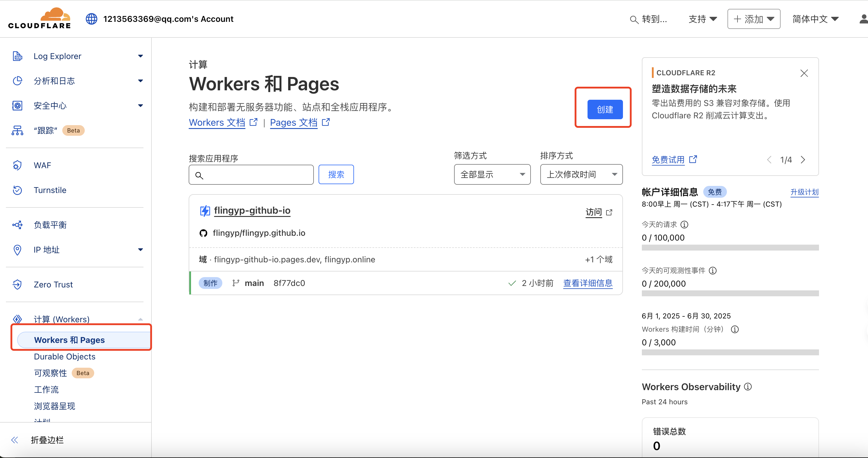868x458 pixels.
Task: Click the WAF shield icon
Action: pyautogui.click(x=17, y=165)
